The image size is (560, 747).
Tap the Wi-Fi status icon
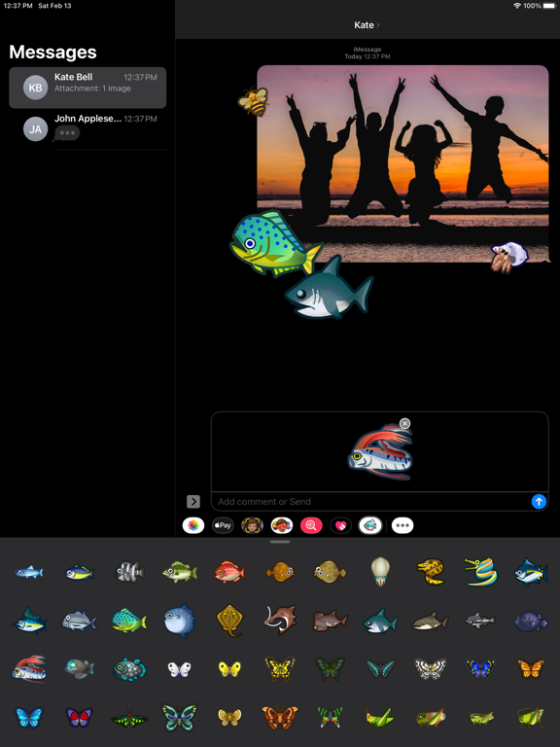[x=517, y=6]
